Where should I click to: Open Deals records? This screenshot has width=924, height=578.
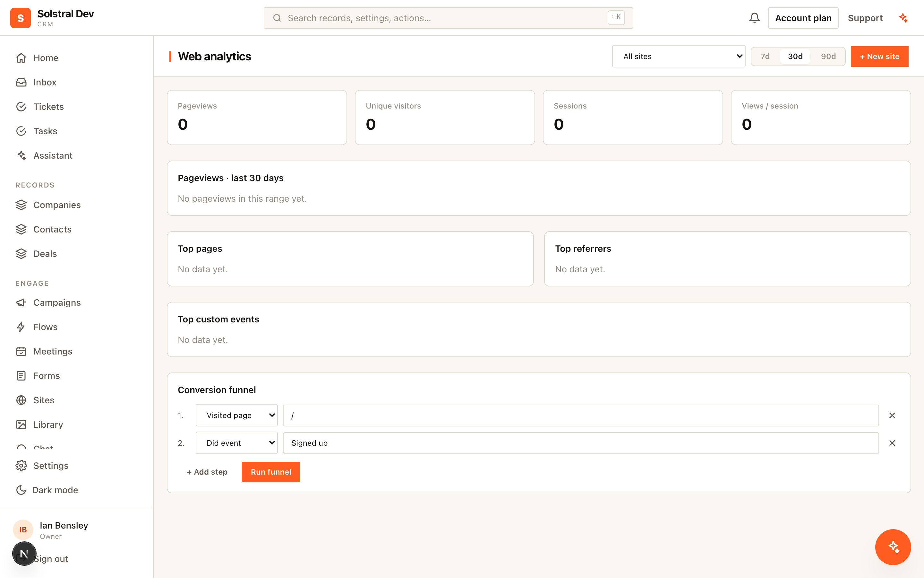(76, 254)
